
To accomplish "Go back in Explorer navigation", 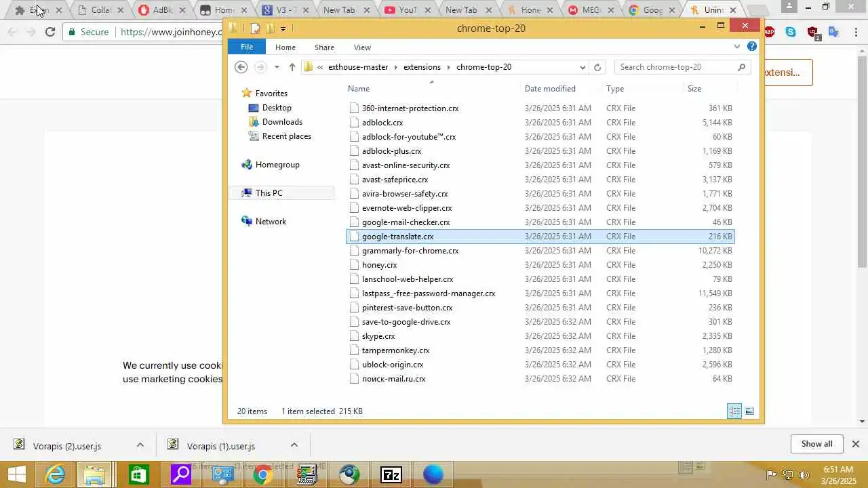I will [241, 67].
